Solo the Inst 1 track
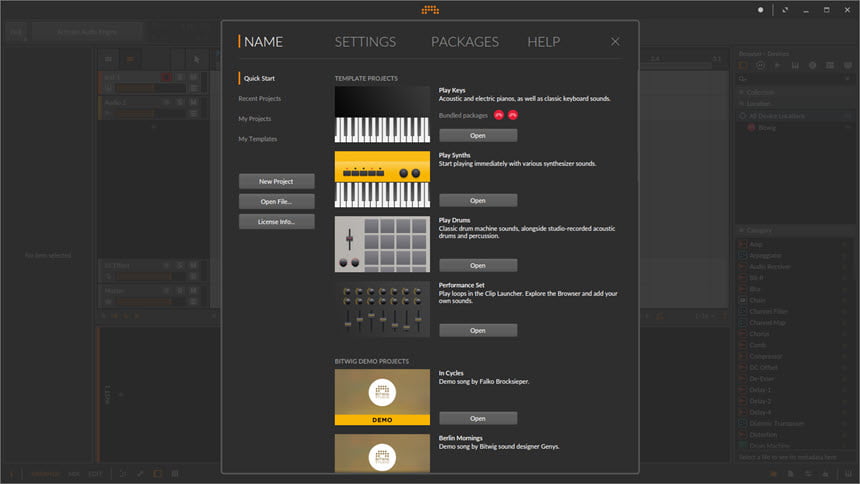The image size is (860, 484). [180, 77]
